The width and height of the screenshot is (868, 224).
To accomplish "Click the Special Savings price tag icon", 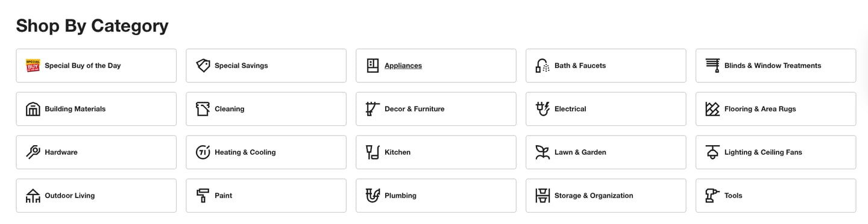I will 203,66.
